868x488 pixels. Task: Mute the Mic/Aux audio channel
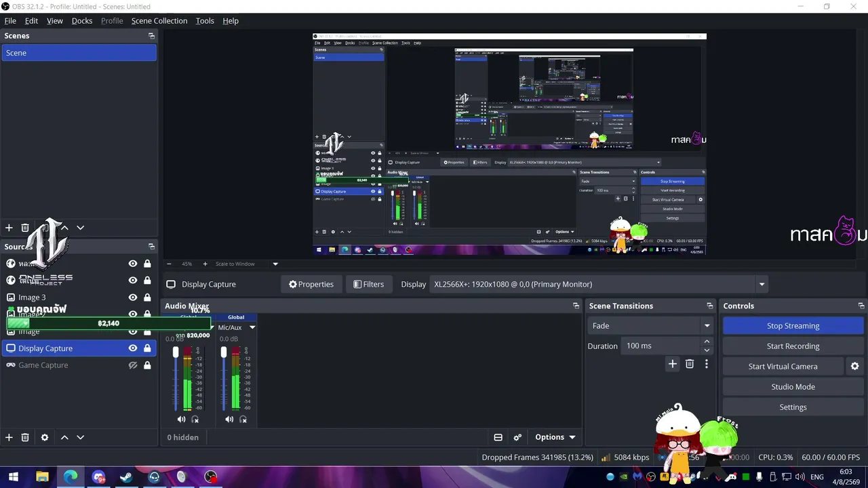tap(229, 420)
